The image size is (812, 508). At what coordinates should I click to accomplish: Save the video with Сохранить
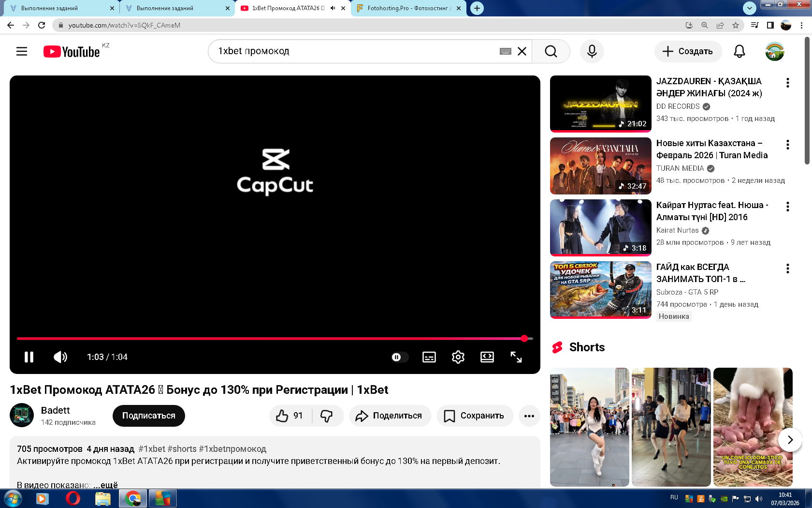(x=475, y=416)
